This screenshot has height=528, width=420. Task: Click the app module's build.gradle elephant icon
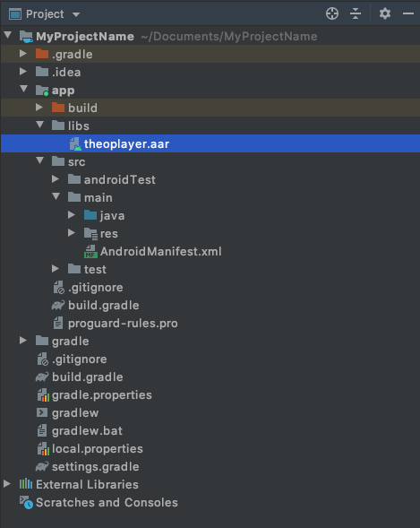[58, 305]
